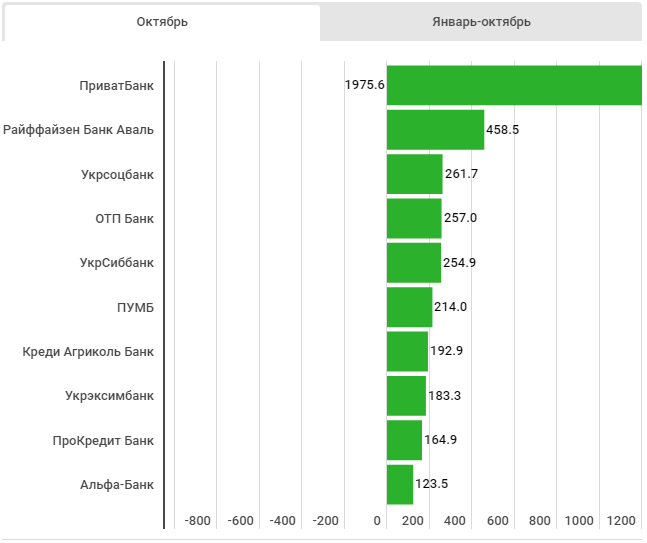Select the ОТП Банк green bar
This screenshot has height=543, width=647.
pyautogui.click(x=413, y=218)
